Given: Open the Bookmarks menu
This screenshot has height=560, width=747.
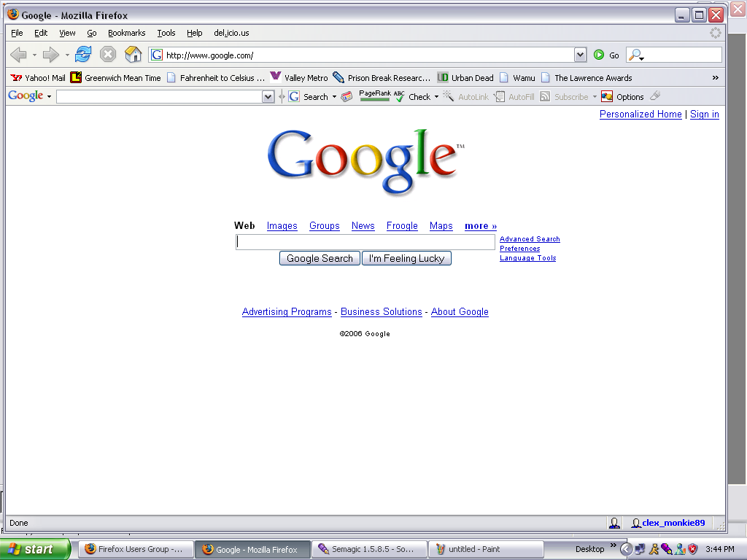Looking at the screenshot, I should coord(126,33).
